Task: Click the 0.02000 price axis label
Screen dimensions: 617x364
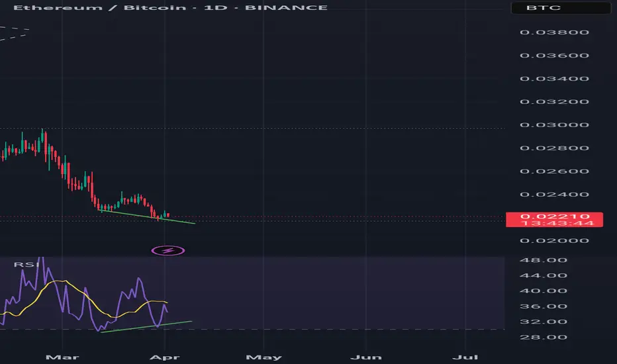Action: pos(554,240)
